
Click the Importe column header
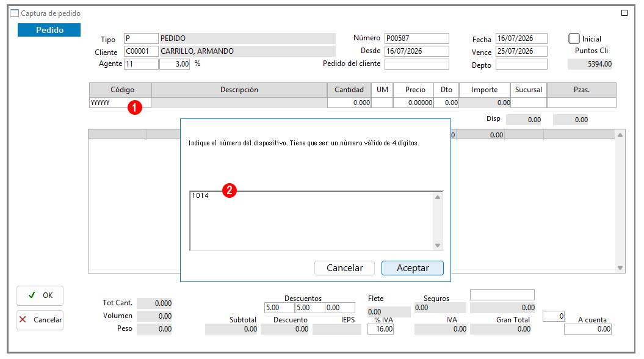pos(484,90)
